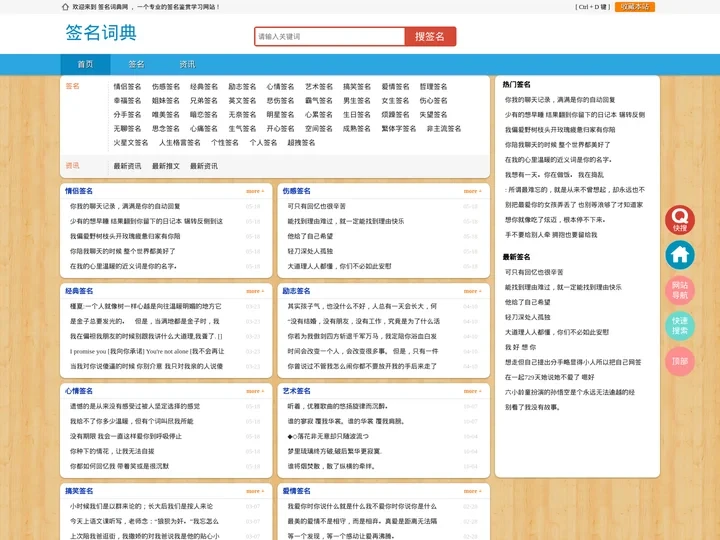Open the pink 网站导航 floating button
The image size is (720, 540).
680,290
